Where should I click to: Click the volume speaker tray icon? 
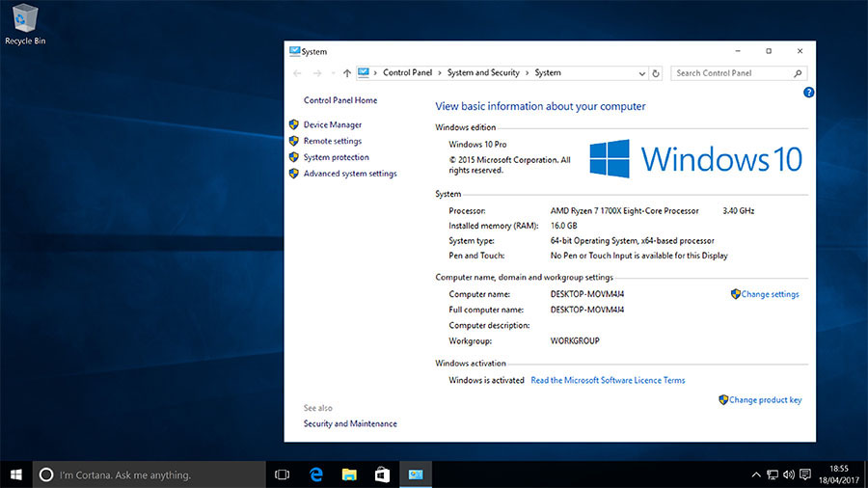[789, 474]
